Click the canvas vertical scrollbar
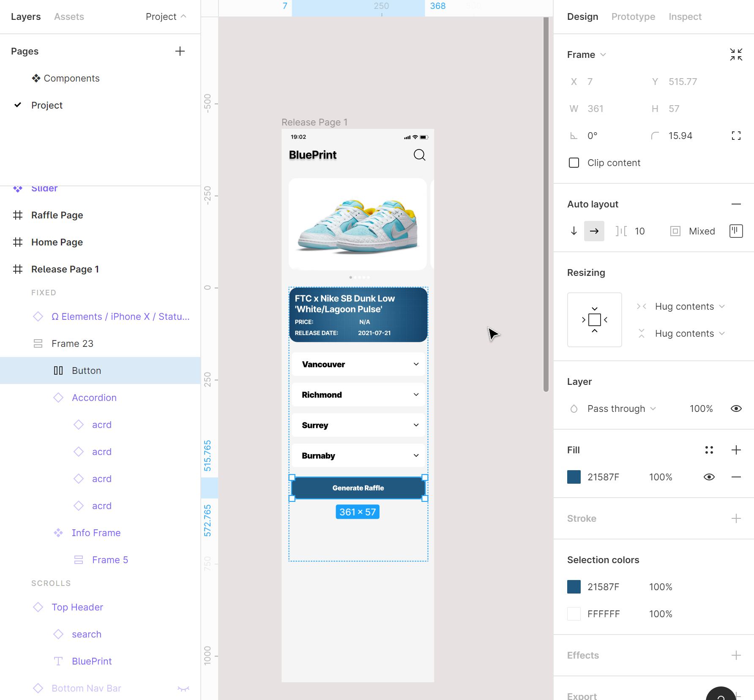Image resolution: width=754 pixels, height=700 pixels. tap(546, 204)
